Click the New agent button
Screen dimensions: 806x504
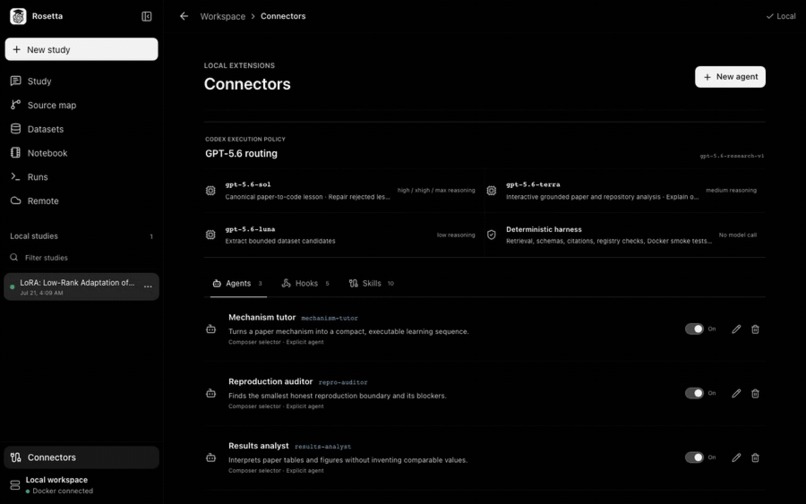730,77
